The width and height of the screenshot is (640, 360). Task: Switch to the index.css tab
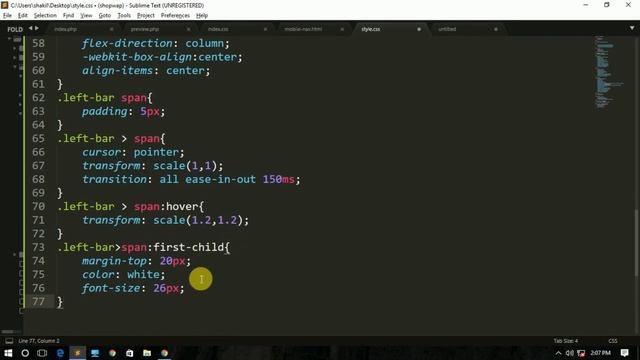pos(218,29)
